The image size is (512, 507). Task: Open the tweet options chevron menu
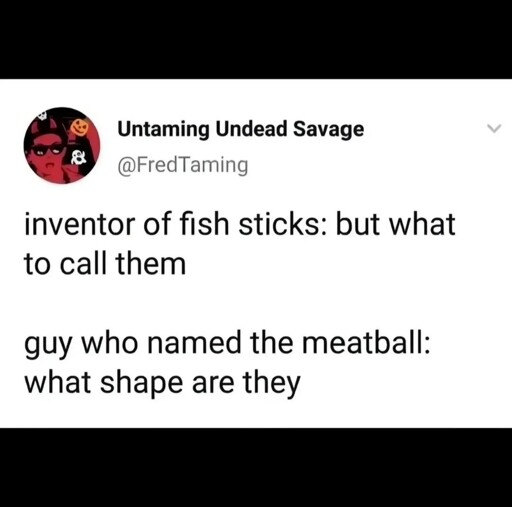tap(494, 128)
